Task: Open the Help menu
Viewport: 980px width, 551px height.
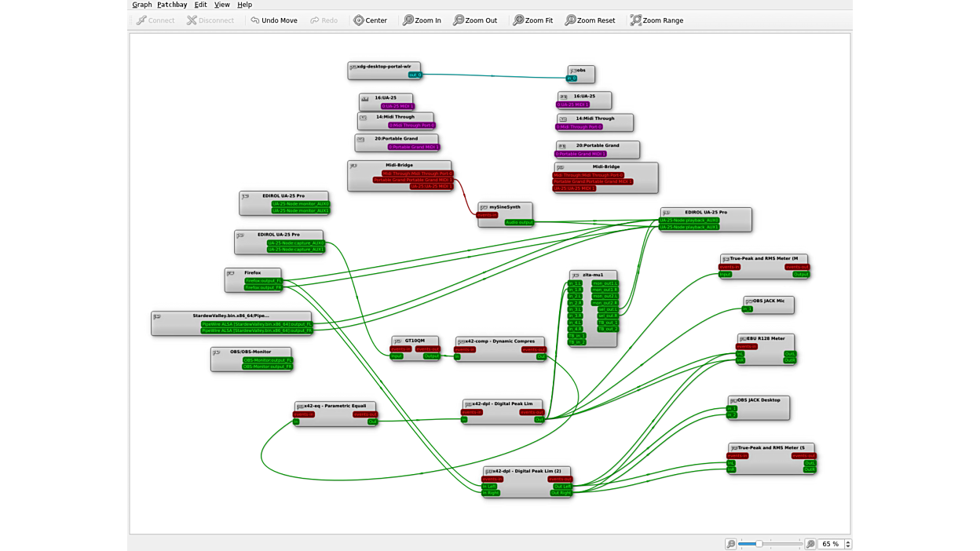Action: [245, 4]
